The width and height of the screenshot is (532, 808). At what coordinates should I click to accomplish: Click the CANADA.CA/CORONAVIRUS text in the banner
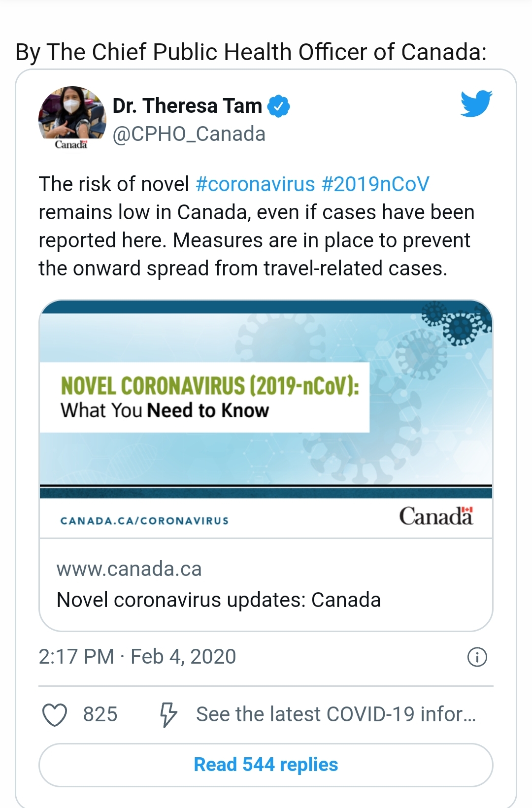tap(144, 521)
